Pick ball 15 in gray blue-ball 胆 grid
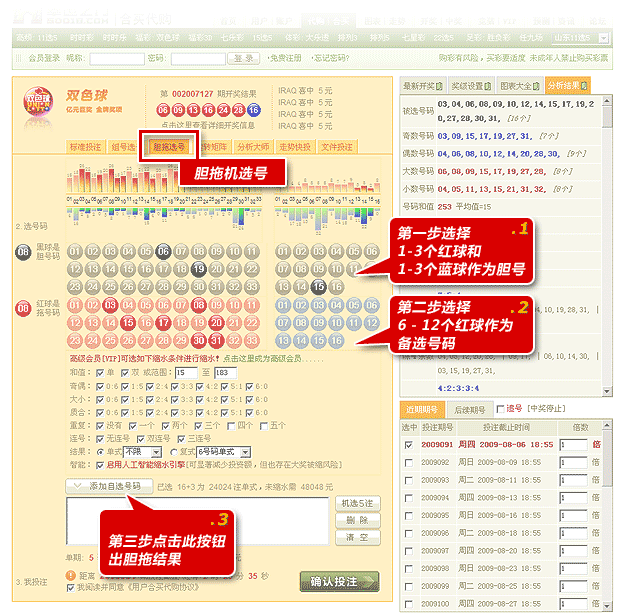 click(319, 286)
